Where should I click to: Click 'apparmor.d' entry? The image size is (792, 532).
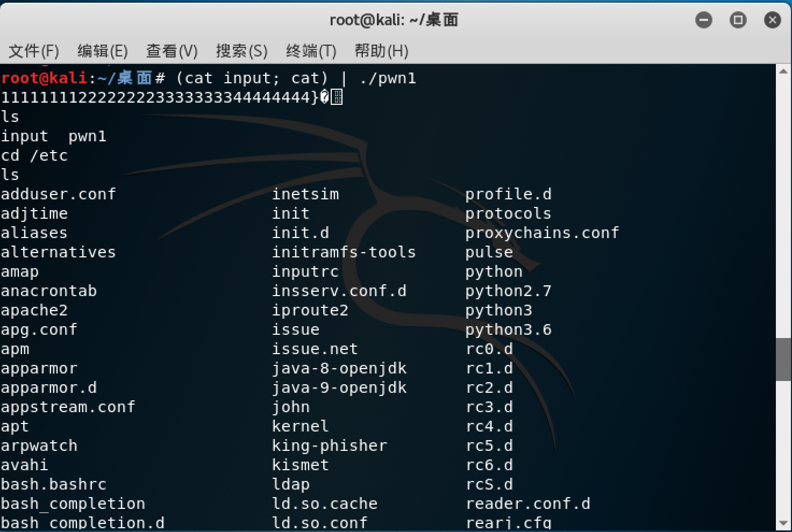click(x=49, y=388)
